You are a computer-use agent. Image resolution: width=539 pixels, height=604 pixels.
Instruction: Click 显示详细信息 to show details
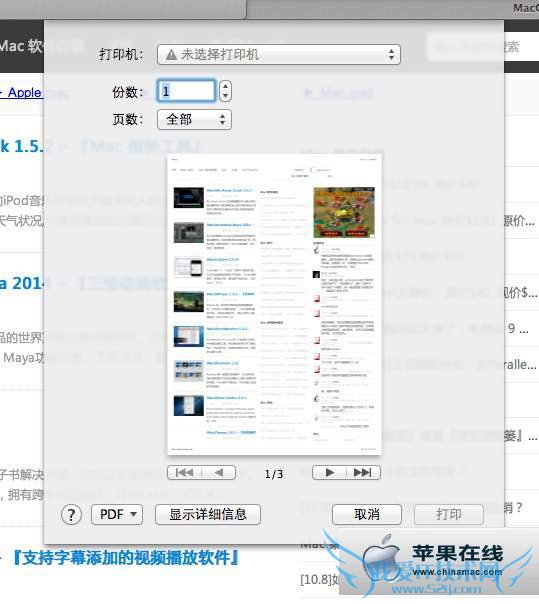[208, 514]
